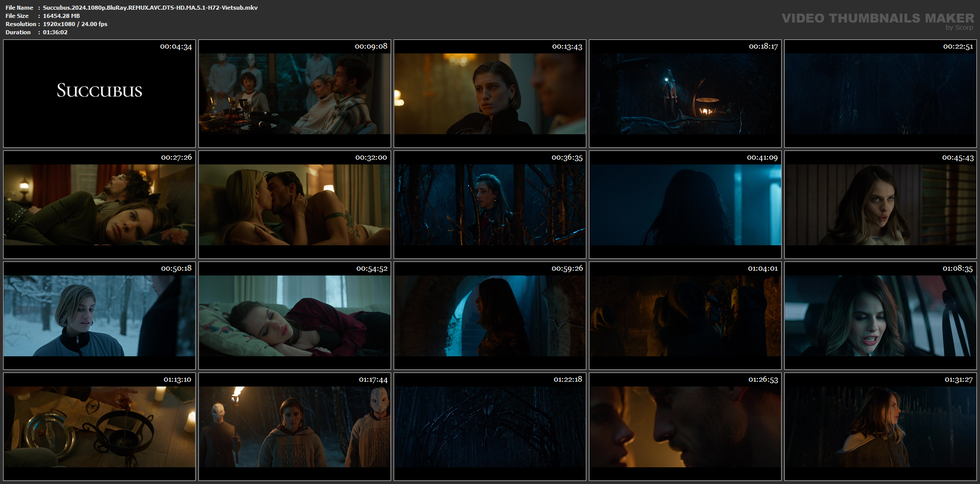Click the 01:26:53 timestamp label
This screenshot has width=980, height=484.
pos(763,380)
